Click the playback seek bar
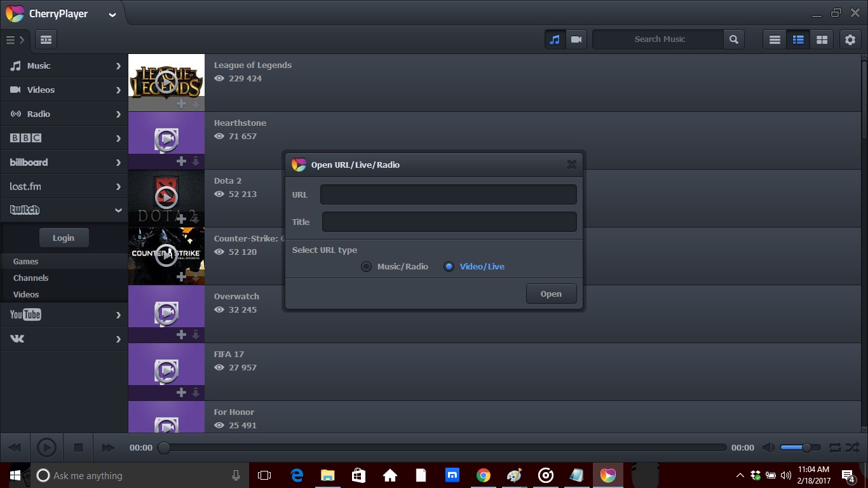The height and width of the screenshot is (488, 868). pyautogui.click(x=442, y=447)
